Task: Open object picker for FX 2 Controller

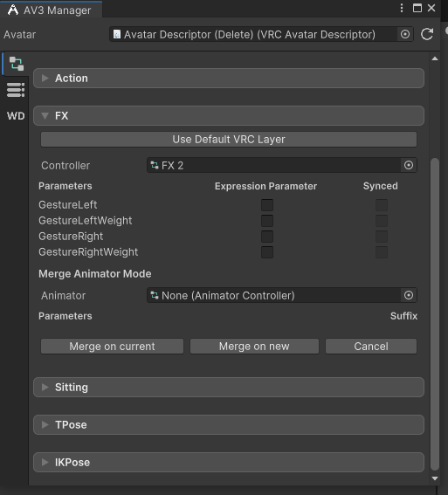Action: pos(409,165)
